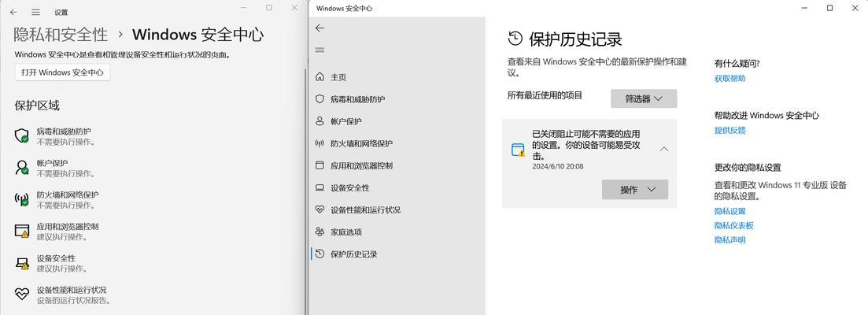
Task: Click 隐私和安全性 breadcrumb in Settings
Action: (x=61, y=35)
